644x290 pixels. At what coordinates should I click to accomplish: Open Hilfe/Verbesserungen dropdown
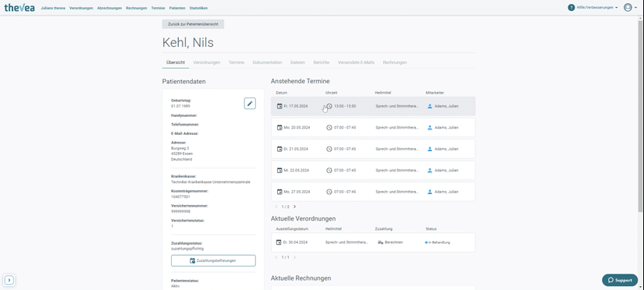point(596,8)
